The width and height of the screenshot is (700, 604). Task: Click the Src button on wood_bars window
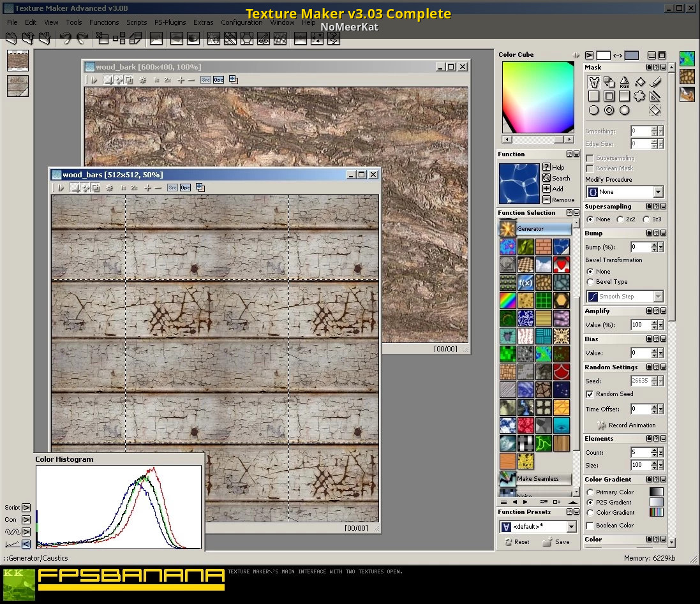pos(172,188)
